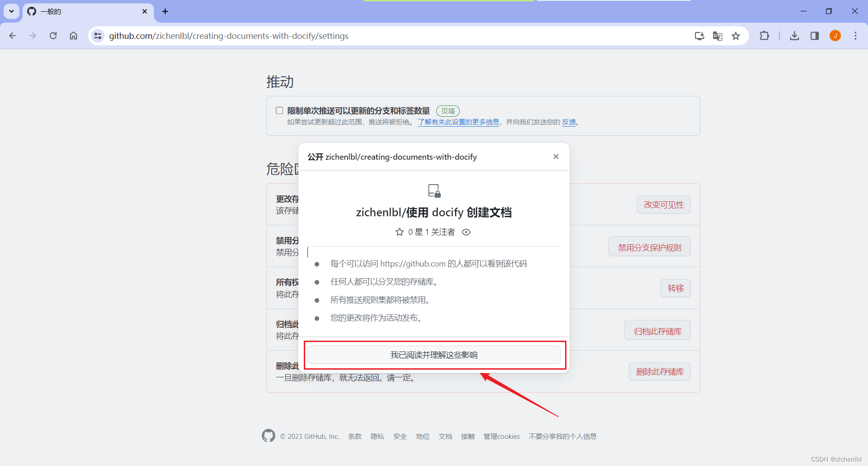Select the GitHub tab titled 一般的
Screen dimensions: 868x466
click(88, 11)
